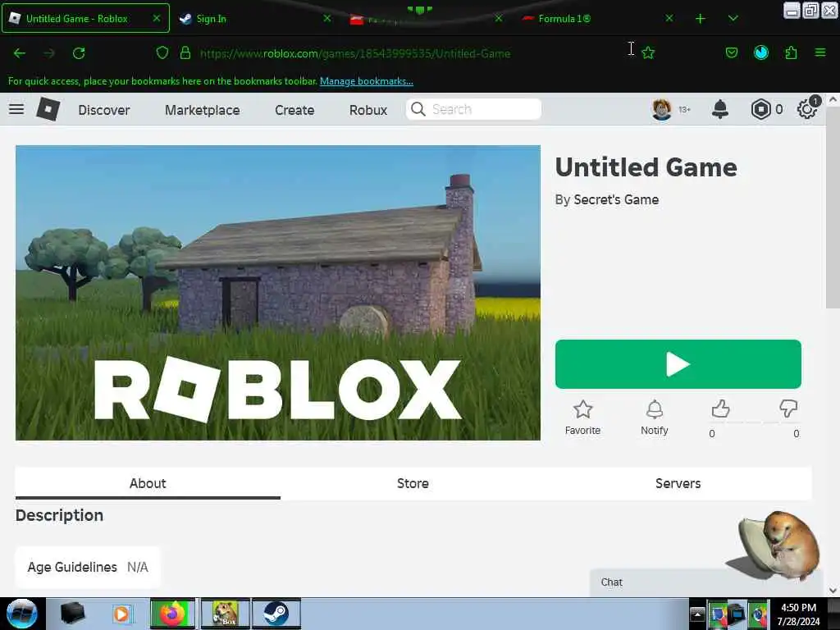
Task: Go back with browser back arrow
Action: coord(20,53)
